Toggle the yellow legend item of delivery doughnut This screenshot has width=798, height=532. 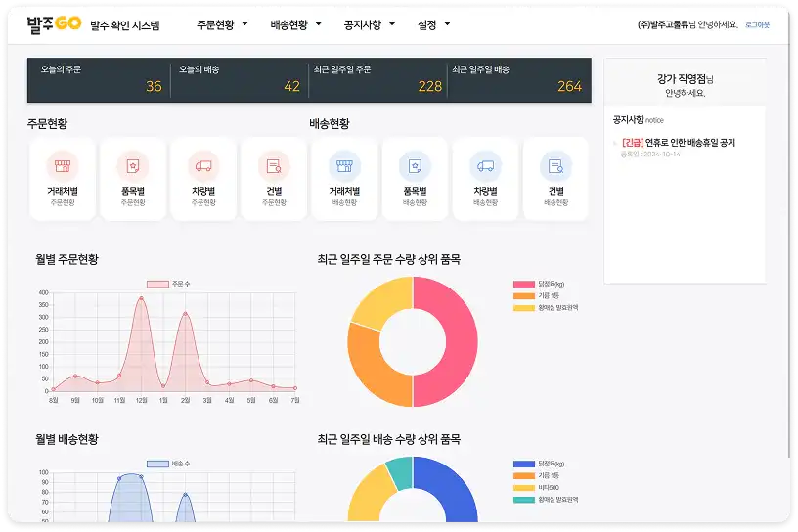click(x=536, y=488)
